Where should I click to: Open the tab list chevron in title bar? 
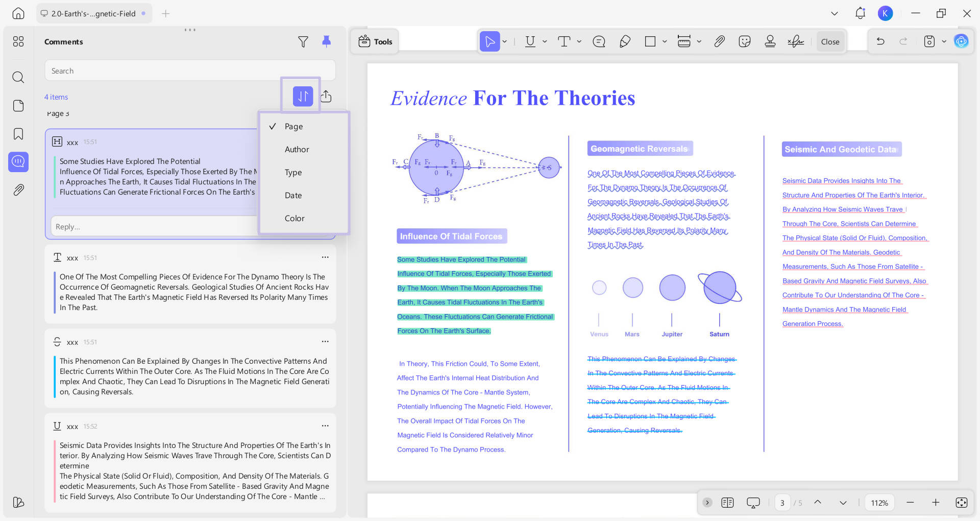[835, 14]
